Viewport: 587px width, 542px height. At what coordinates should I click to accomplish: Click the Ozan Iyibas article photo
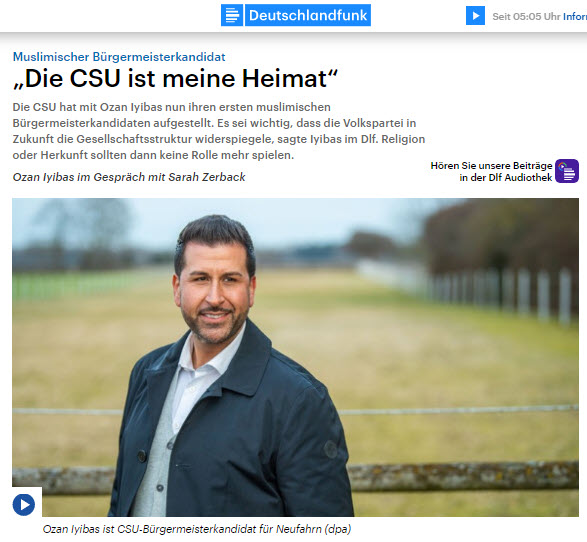point(295,357)
